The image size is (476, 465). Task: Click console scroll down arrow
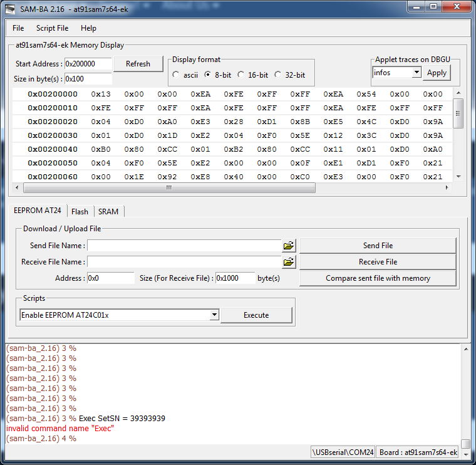(x=466, y=455)
